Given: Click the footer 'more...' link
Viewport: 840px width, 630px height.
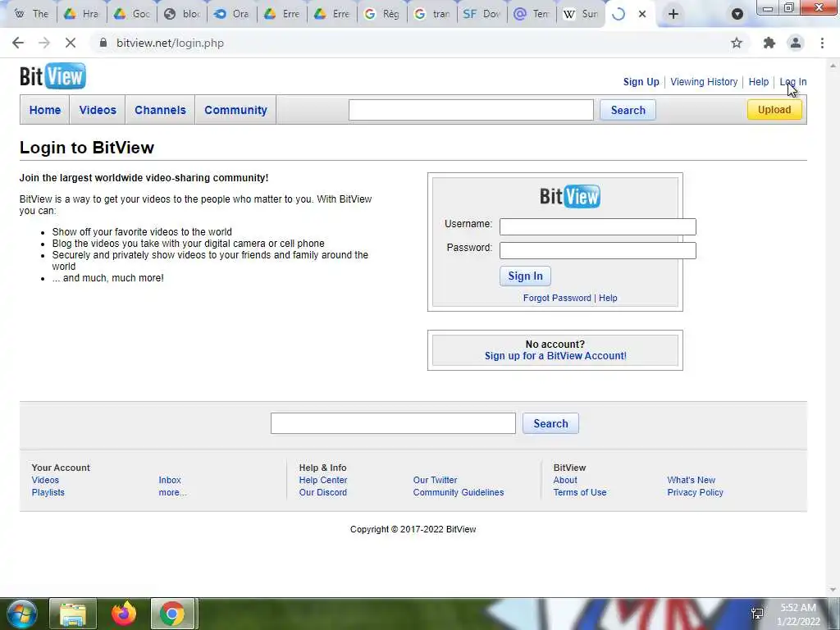Looking at the screenshot, I should click(x=172, y=492).
